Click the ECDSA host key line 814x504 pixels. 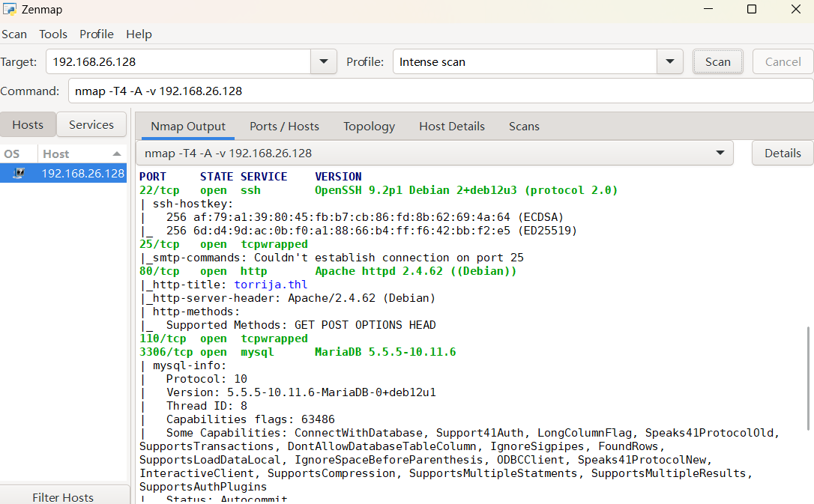tap(352, 217)
